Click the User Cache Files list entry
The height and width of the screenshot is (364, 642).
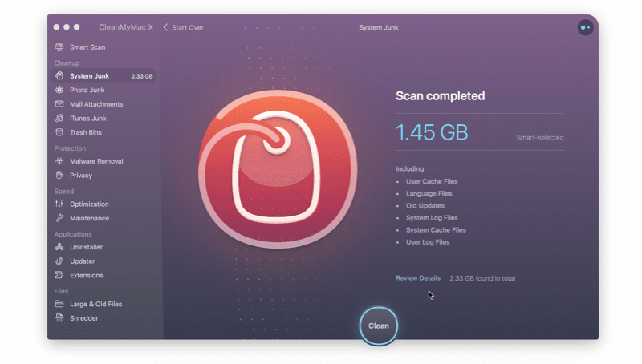pyautogui.click(x=432, y=181)
